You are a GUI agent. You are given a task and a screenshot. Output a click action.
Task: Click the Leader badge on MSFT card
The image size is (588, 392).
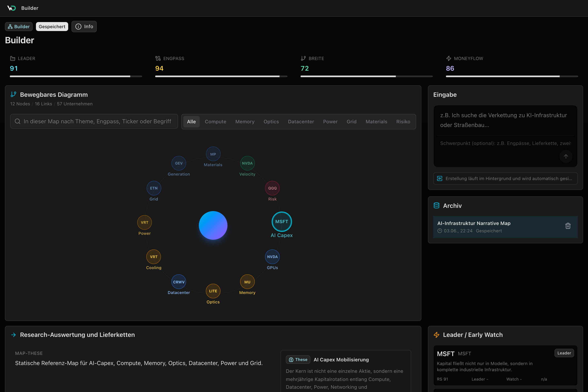564,353
